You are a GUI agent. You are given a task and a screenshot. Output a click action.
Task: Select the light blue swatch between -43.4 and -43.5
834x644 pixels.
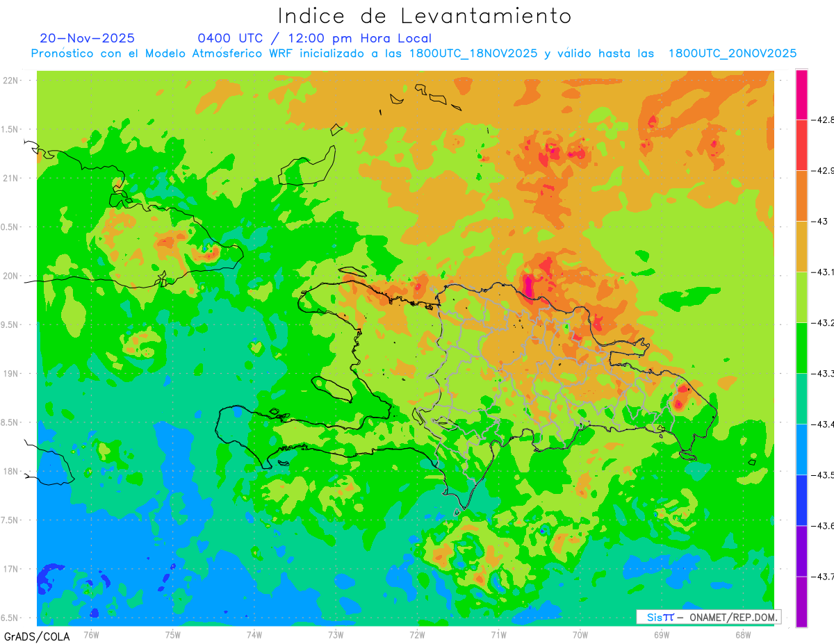[801, 449]
